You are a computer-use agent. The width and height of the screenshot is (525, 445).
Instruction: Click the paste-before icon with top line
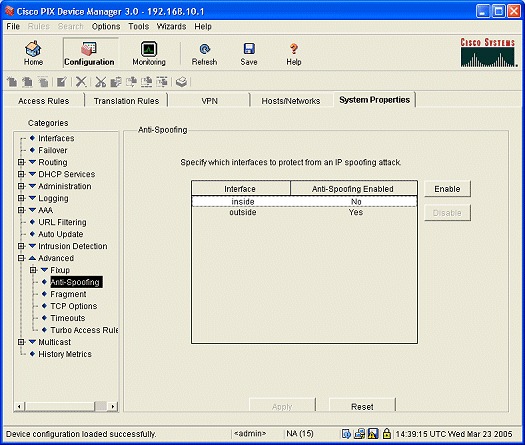[x=162, y=82]
